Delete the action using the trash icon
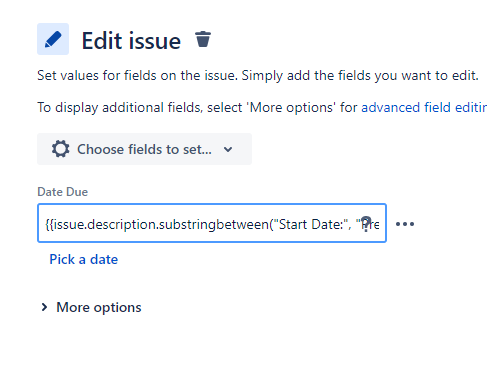The width and height of the screenshot is (487, 378). pyautogui.click(x=203, y=39)
